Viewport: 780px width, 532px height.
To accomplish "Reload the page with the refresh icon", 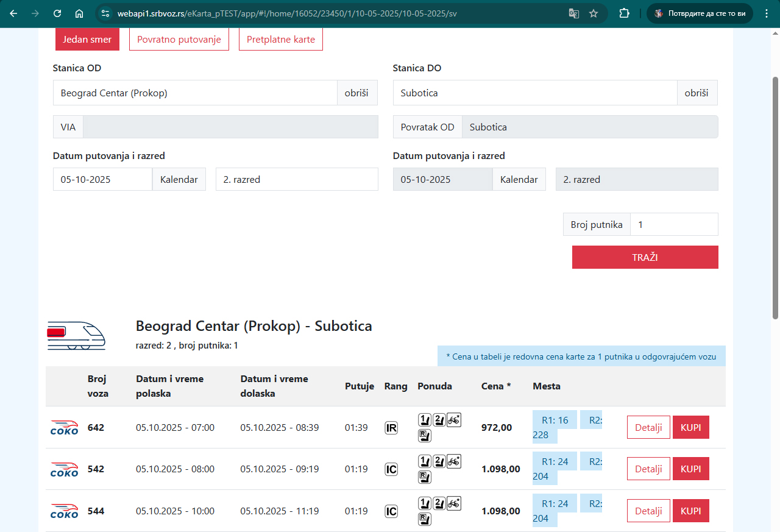I will (x=57, y=13).
